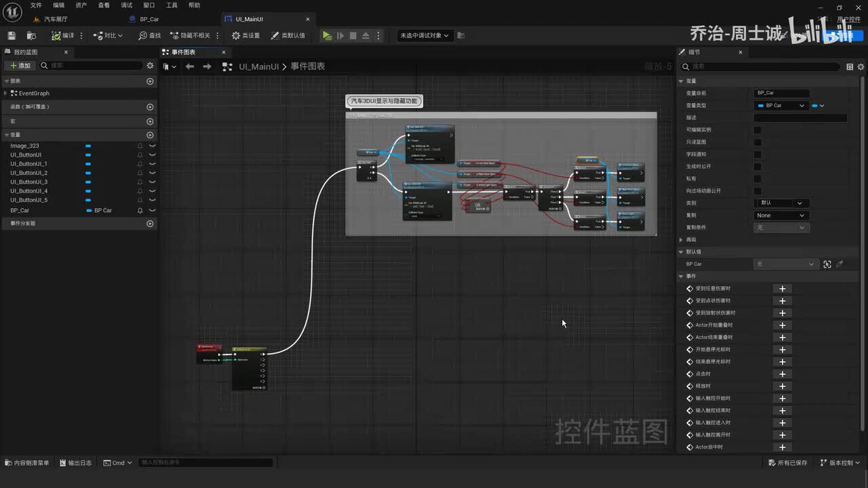Save the blueprint with the floppy disk icon
The height and width of the screenshot is (488, 868).
click(x=12, y=35)
